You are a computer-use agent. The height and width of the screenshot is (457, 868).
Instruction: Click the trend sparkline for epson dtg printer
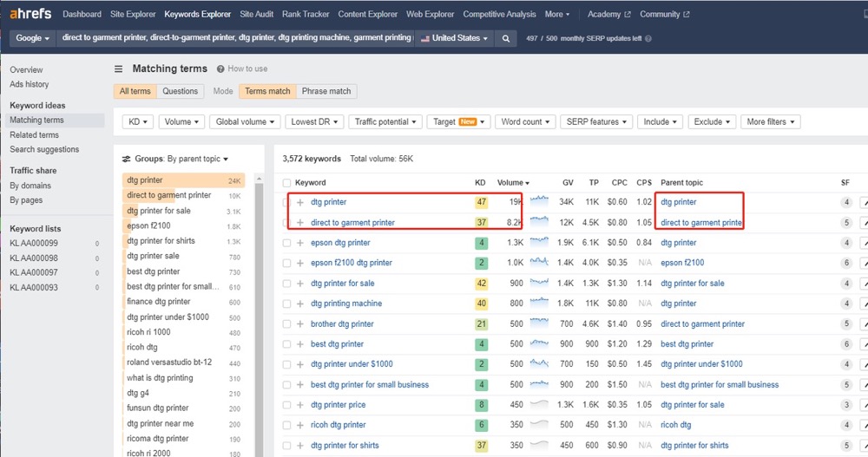point(539,242)
